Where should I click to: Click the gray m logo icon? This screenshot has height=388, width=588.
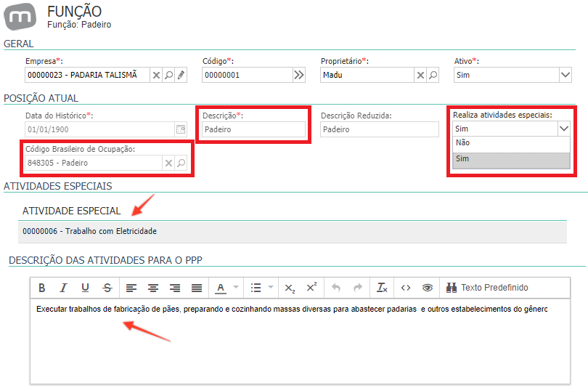pos(20,17)
